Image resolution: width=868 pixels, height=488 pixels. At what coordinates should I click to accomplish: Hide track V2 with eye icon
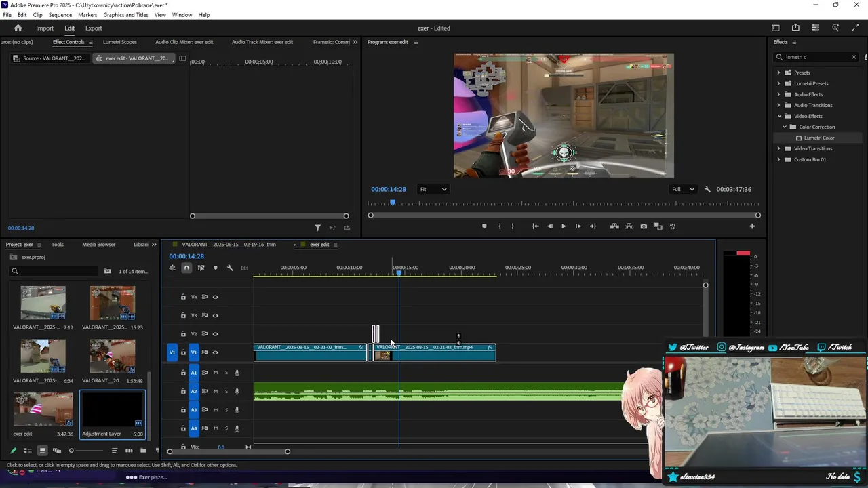point(216,334)
